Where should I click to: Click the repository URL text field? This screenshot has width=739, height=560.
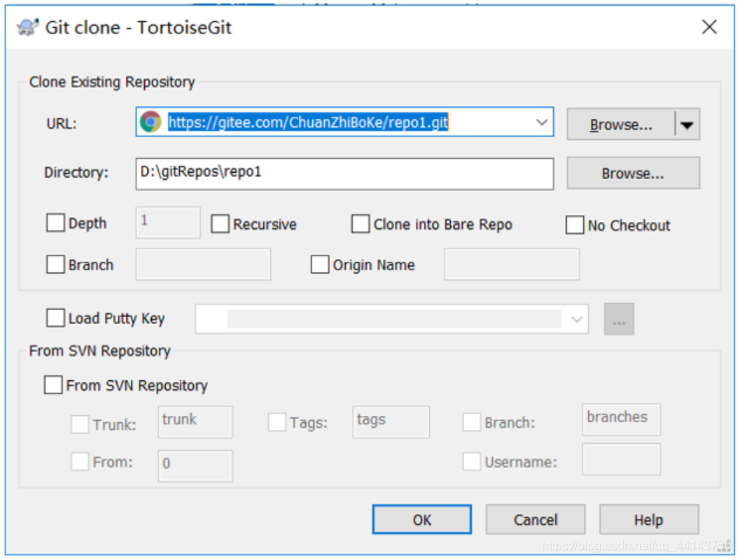pyautogui.click(x=344, y=122)
